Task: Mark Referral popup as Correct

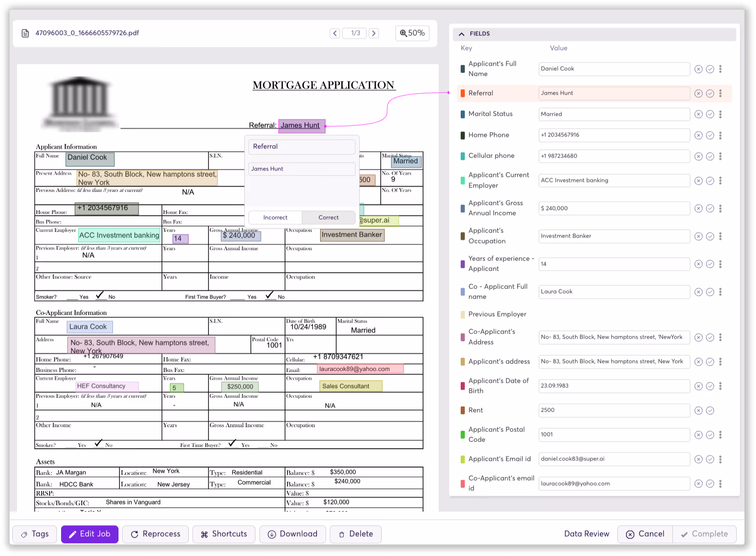Action: point(328,217)
